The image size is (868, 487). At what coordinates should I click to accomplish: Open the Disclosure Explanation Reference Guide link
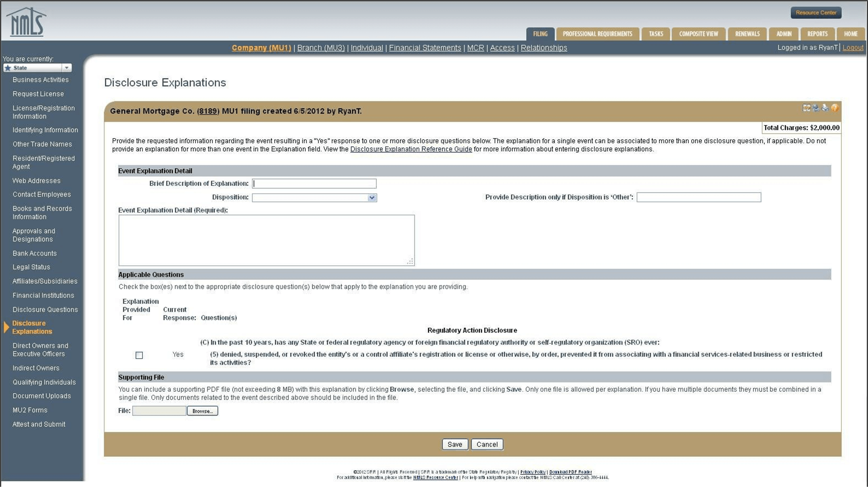coord(410,149)
